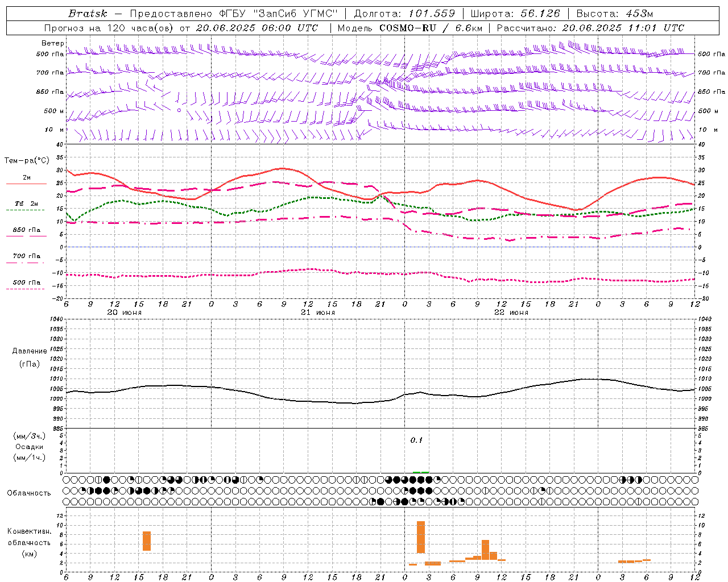Click the "Тем-ра(°C)" temperature panel label
The width and height of the screenshot is (728, 582).
coord(27,161)
